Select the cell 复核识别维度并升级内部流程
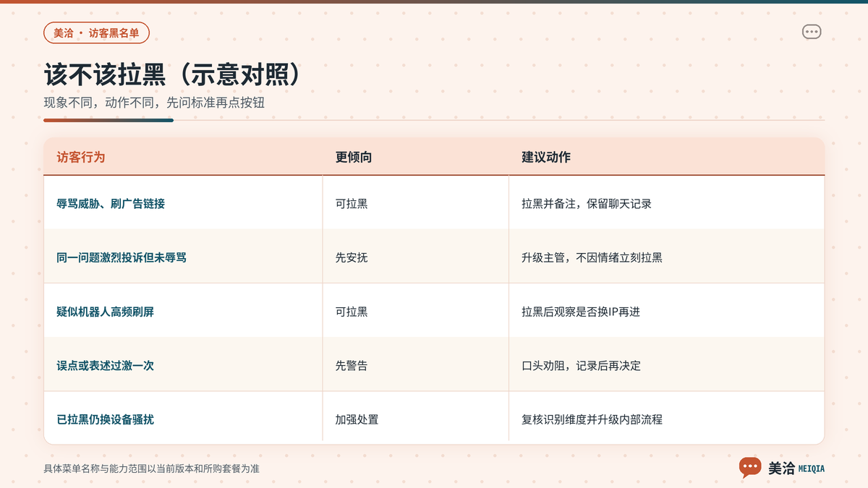868x488 pixels. 592,419
